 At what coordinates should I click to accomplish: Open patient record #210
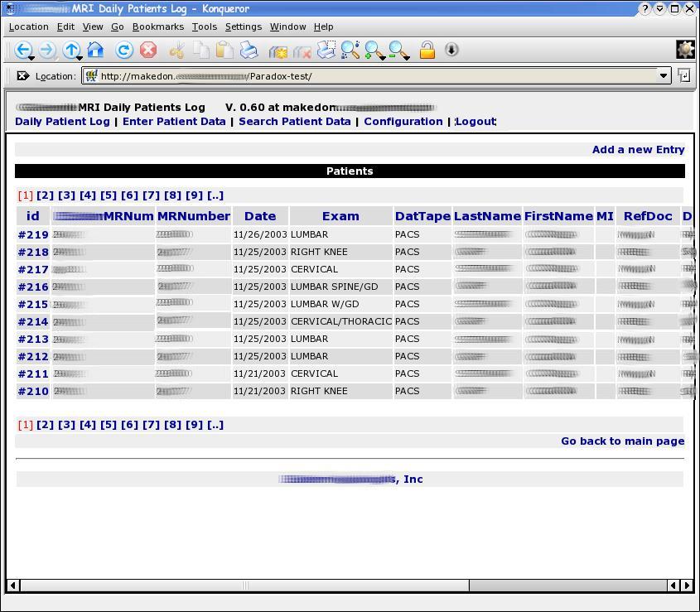(33, 392)
